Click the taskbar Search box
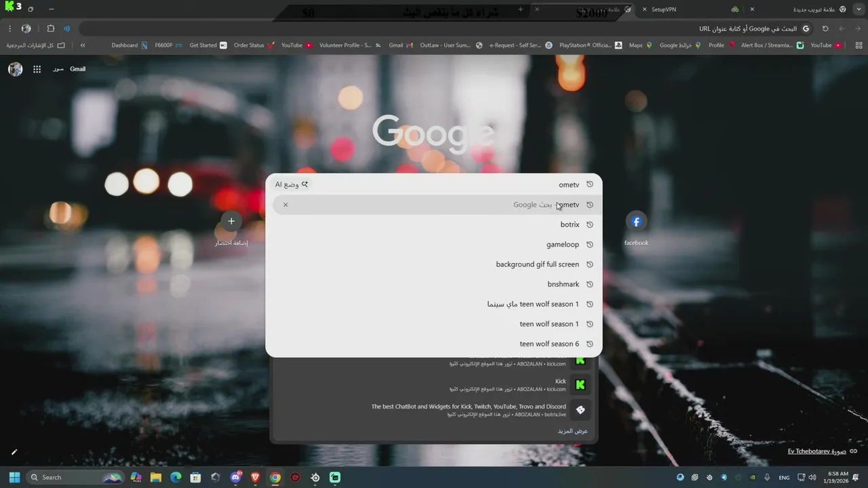868x488 pixels. pos(76,477)
